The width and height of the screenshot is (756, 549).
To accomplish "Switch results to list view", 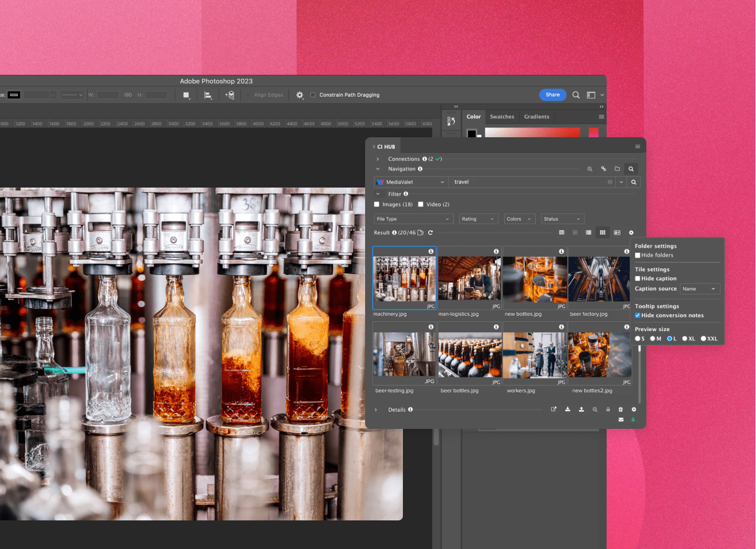I will point(588,232).
